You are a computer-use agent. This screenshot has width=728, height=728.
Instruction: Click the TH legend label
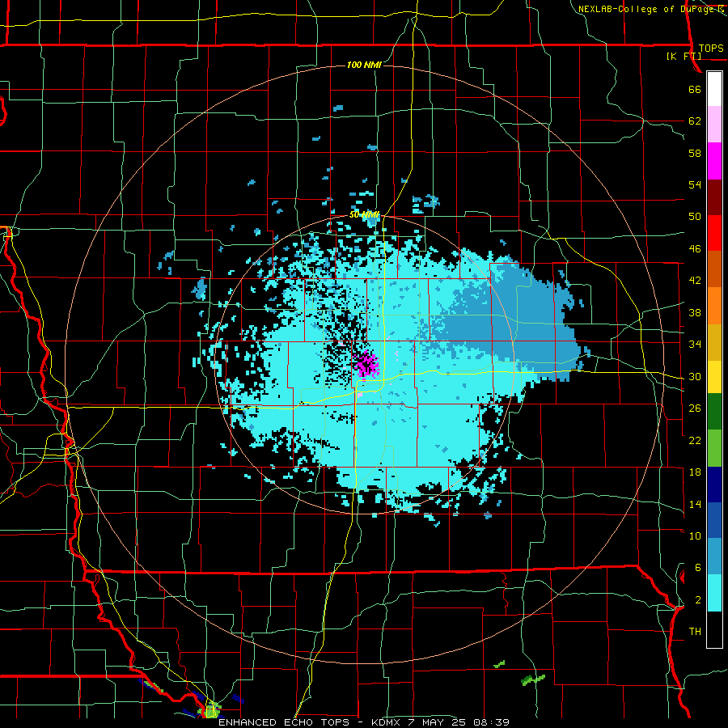[695, 632]
